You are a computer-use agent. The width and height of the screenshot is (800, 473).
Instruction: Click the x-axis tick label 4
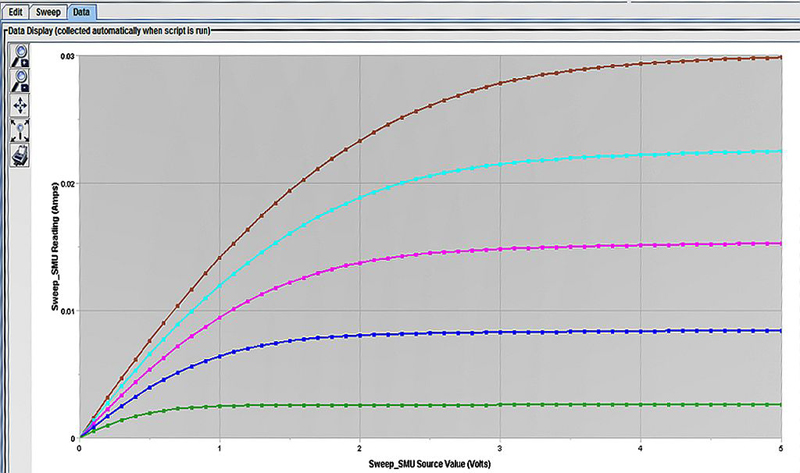click(640, 448)
